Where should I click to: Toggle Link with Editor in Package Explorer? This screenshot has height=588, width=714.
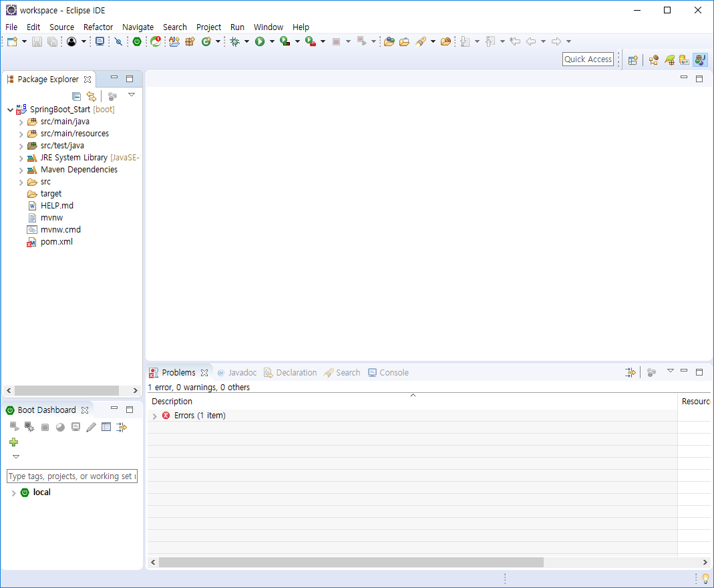tap(92, 96)
